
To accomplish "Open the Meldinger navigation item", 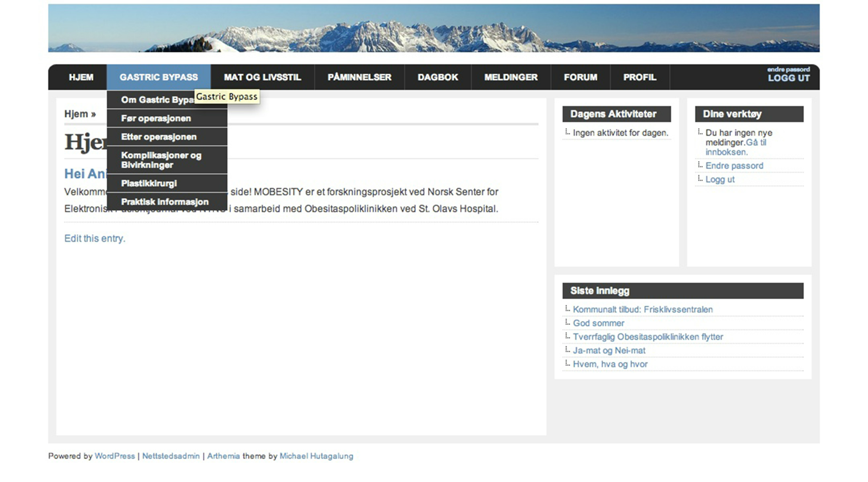I will click(510, 77).
